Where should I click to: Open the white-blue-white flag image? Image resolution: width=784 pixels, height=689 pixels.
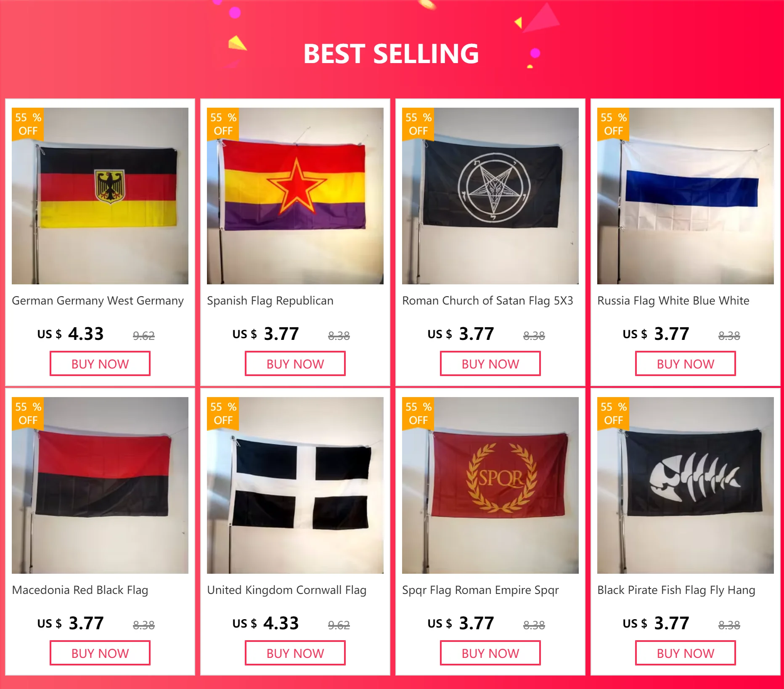coord(686,196)
